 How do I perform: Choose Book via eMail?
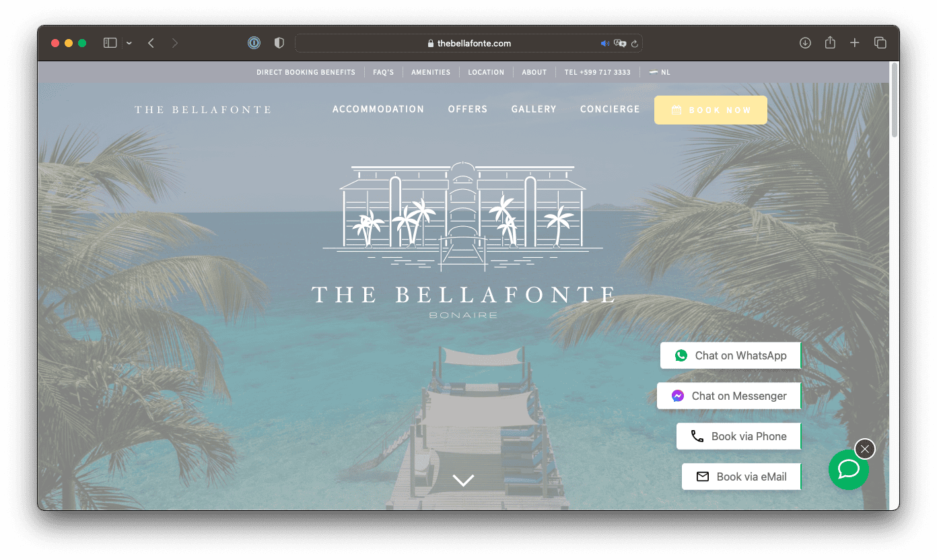tap(741, 477)
